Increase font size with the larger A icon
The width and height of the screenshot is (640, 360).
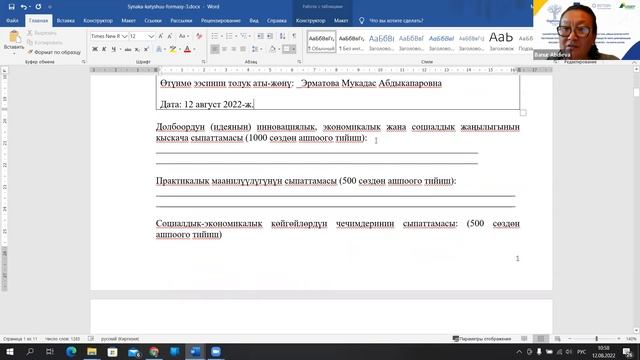[x=161, y=36]
